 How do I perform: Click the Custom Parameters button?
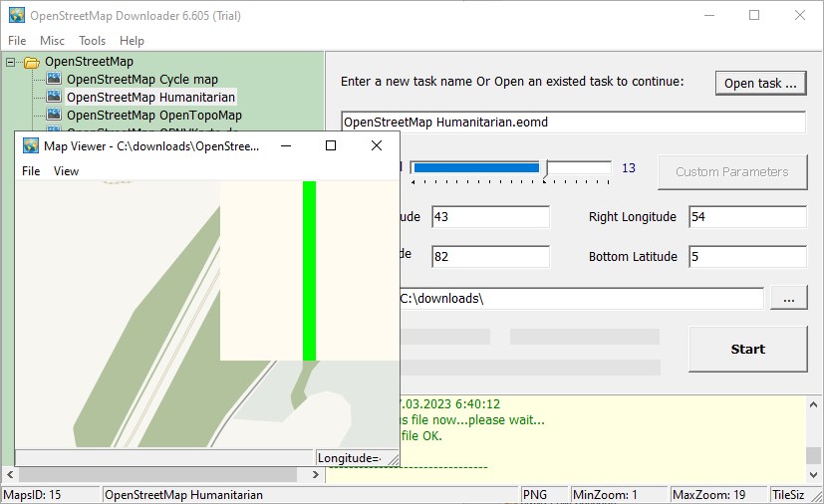click(732, 172)
